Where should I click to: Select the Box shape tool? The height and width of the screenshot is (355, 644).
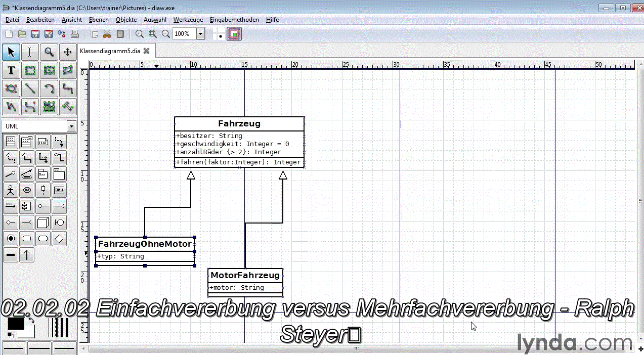tap(30, 70)
